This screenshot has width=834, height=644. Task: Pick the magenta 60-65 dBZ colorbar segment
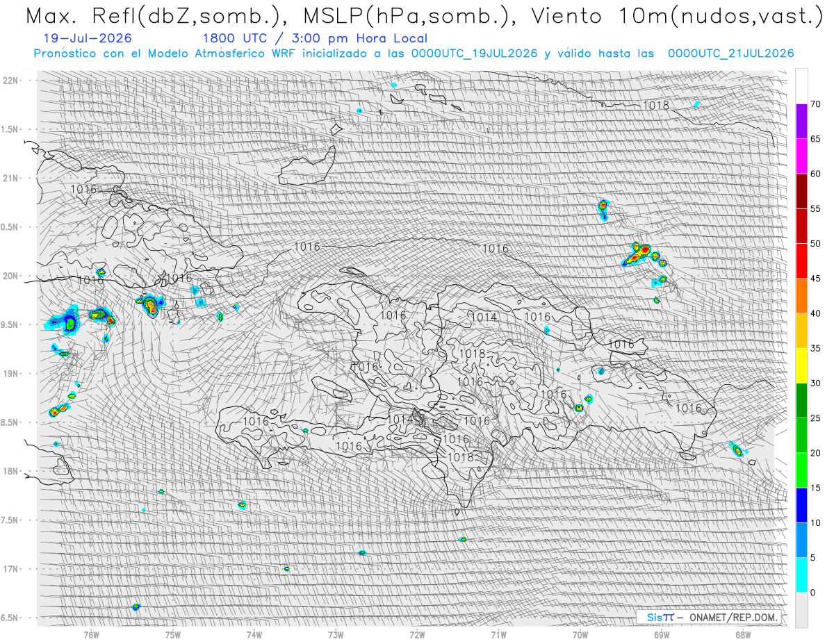tap(801, 156)
